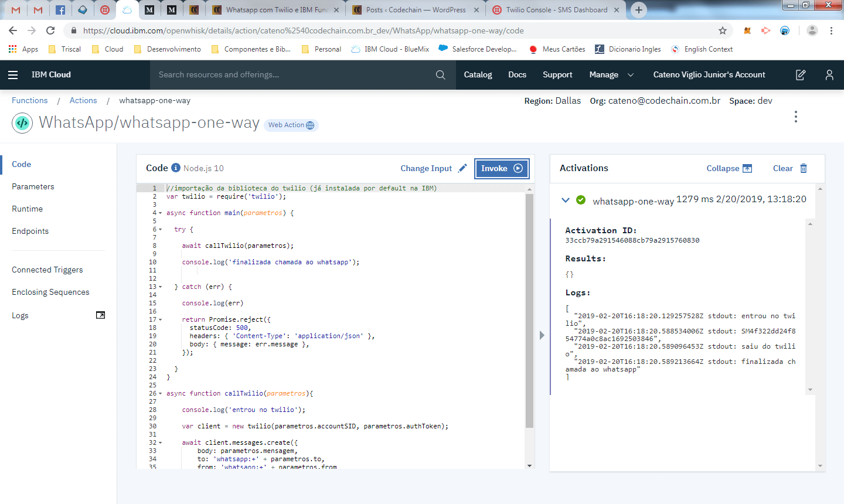Click the arrow handle between Code and Activations
844x504 pixels.
click(542, 335)
